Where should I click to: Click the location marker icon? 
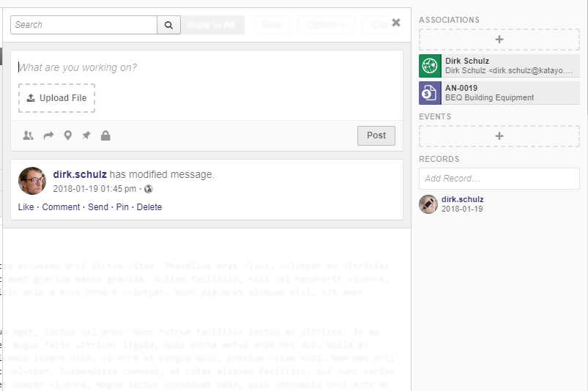click(x=68, y=135)
